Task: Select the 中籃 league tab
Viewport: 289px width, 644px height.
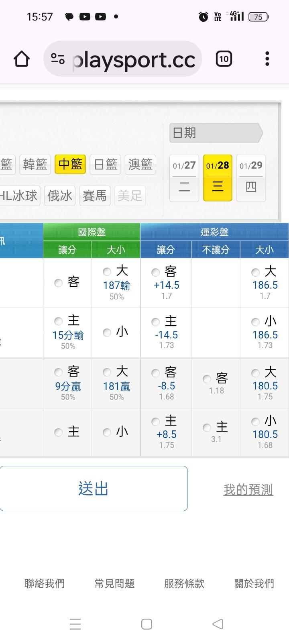Action: pos(70,164)
